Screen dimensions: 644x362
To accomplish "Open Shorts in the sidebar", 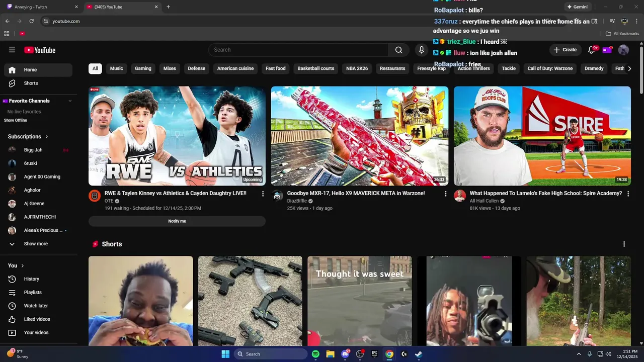I will (x=38, y=83).
